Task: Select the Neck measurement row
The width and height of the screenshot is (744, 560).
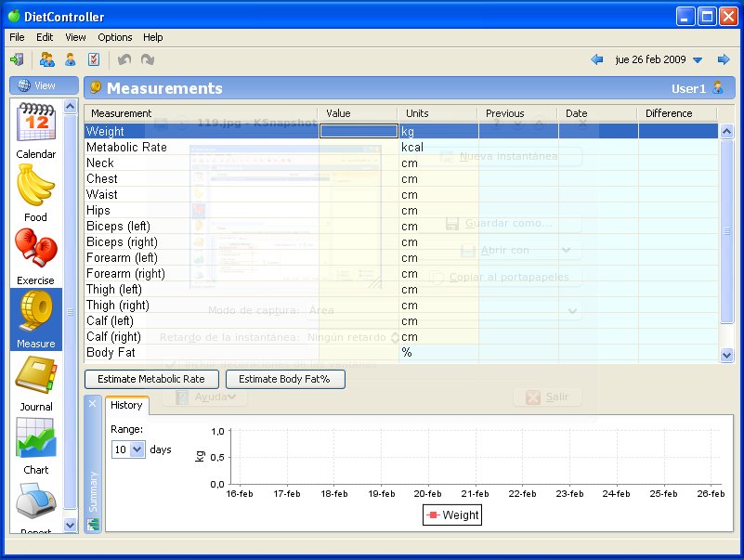Action: (x=401, y=163)
